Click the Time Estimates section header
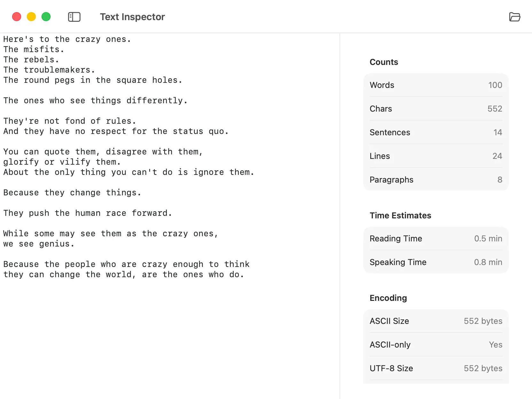This screenshot has height=399, width=532. (400, 215)
